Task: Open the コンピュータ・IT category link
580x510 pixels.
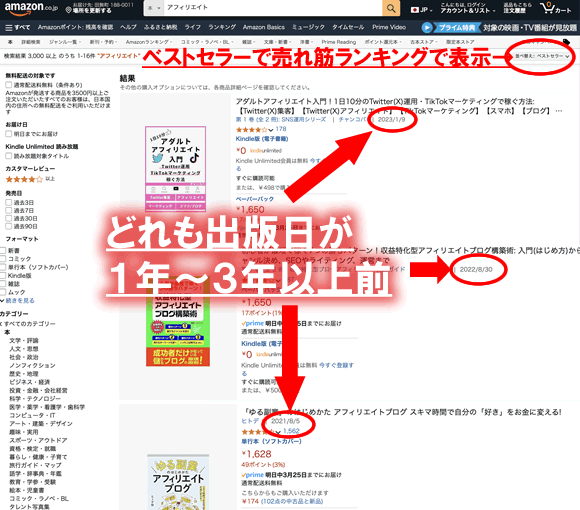Action: 31,415
